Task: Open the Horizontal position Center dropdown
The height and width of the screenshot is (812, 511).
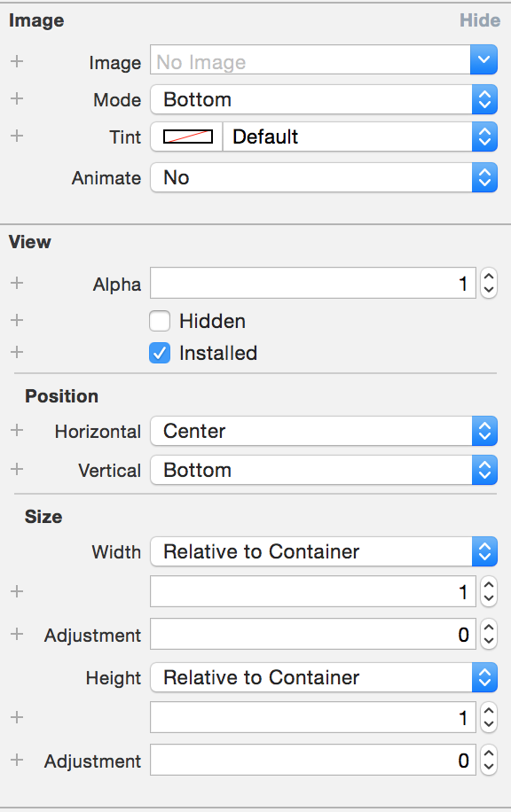Action: point(324,431)
